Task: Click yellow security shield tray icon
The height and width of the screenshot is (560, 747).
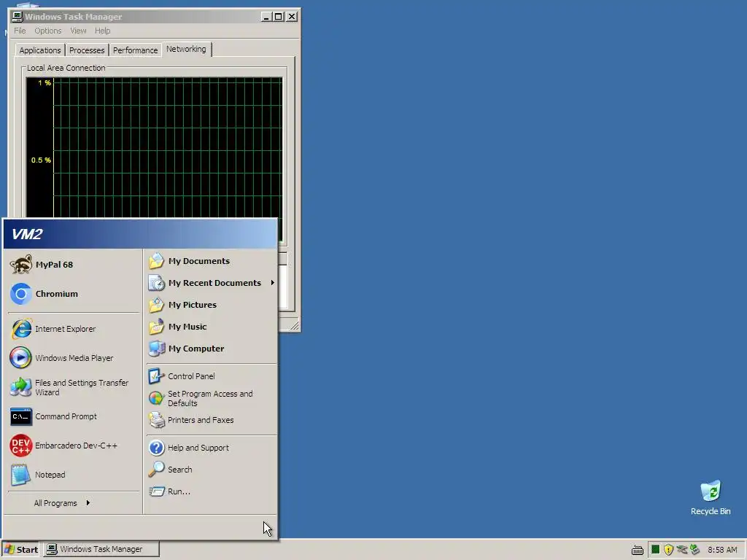Action: point(668,550)
